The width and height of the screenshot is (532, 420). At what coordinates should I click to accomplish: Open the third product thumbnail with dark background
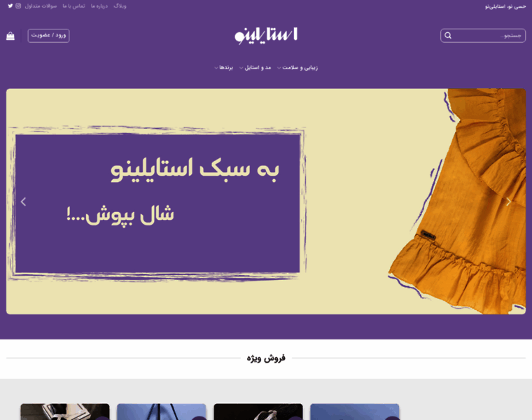[x=258, y=412]
